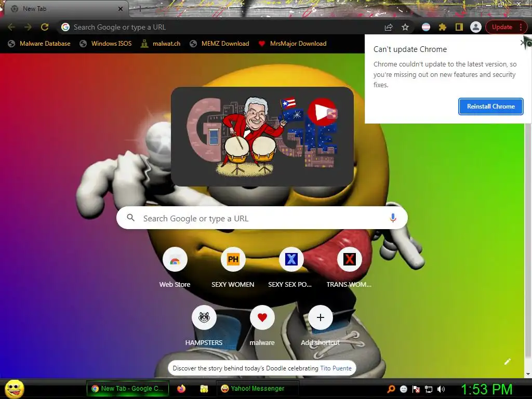The height and width of the screenshot is (399, 532).
Task: Open the Chrome three-dot menu
Action: click(x=521, y=27)
